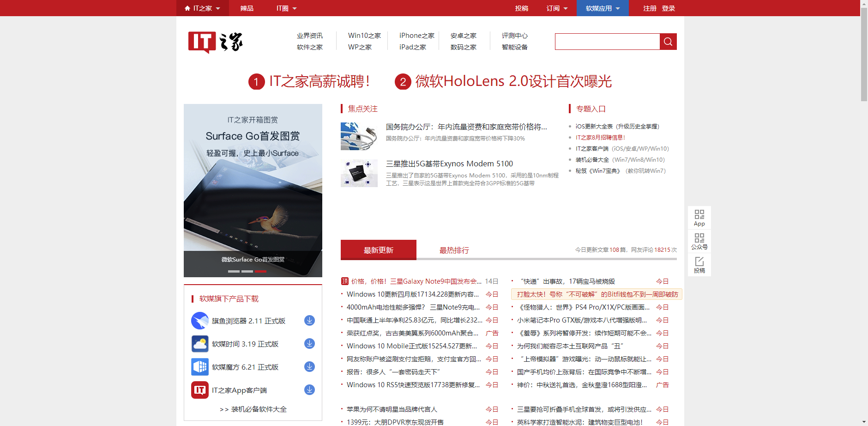Expand the 软媒应用 dropdown menu
Image resolution: width=868 pixels, height=426 pixels.
[x=603, y=8]
